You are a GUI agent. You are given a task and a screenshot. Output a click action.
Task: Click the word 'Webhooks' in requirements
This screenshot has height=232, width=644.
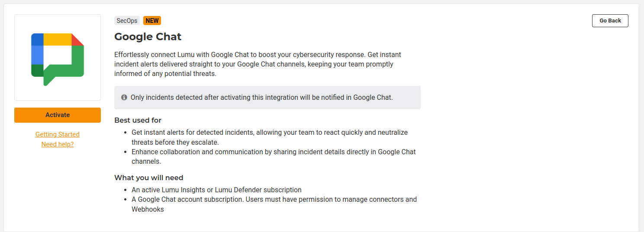pos(148,210)
